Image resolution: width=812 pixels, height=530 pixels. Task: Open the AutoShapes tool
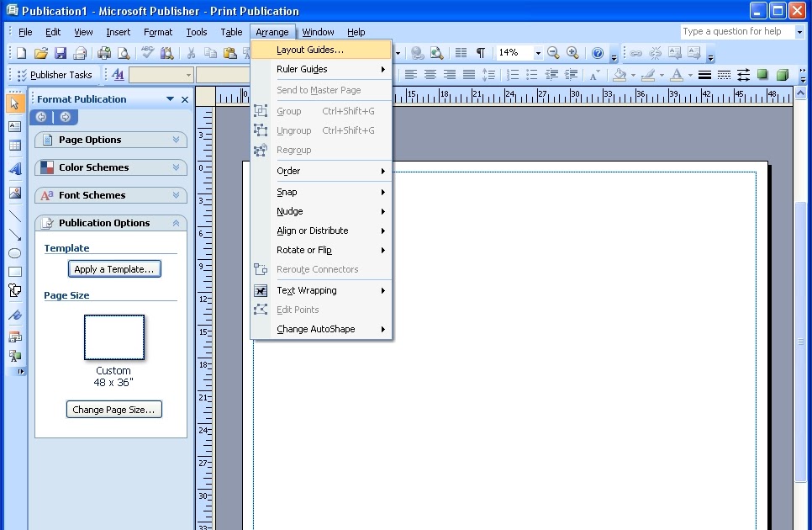(14, 290)
